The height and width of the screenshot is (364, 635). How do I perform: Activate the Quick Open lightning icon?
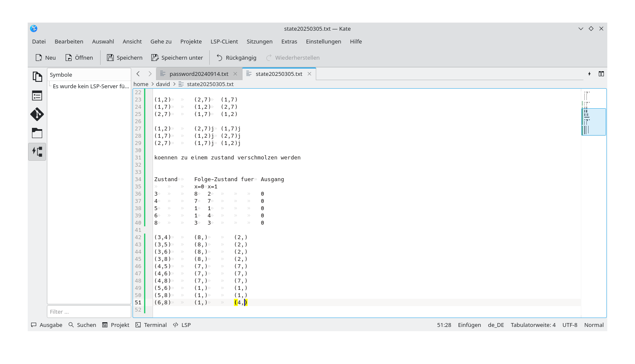tap(589, 73)
